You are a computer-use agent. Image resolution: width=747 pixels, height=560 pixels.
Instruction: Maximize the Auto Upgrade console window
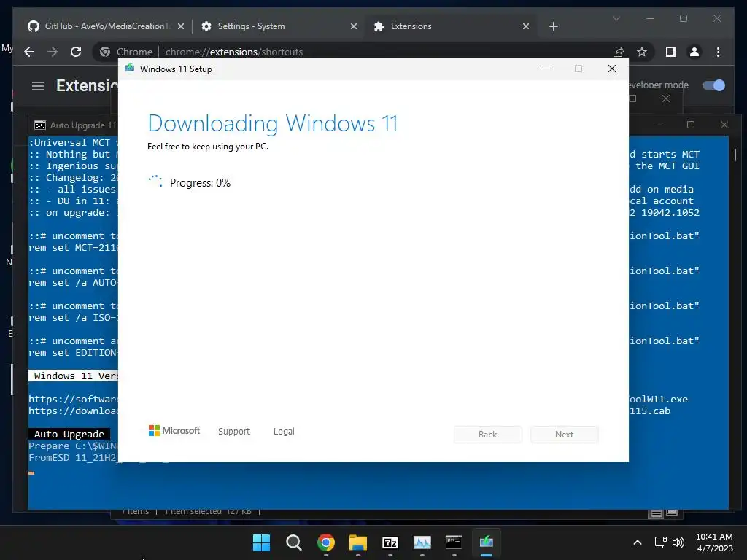[691, 125]
